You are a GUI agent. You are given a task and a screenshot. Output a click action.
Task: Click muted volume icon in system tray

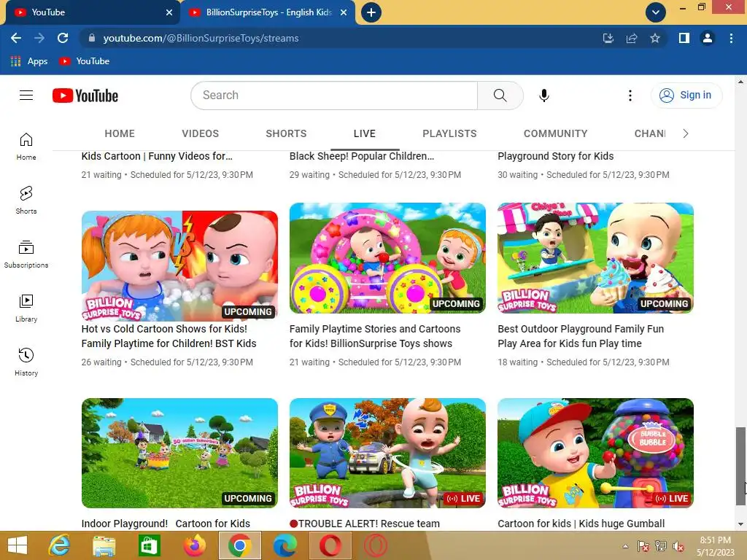678,546
